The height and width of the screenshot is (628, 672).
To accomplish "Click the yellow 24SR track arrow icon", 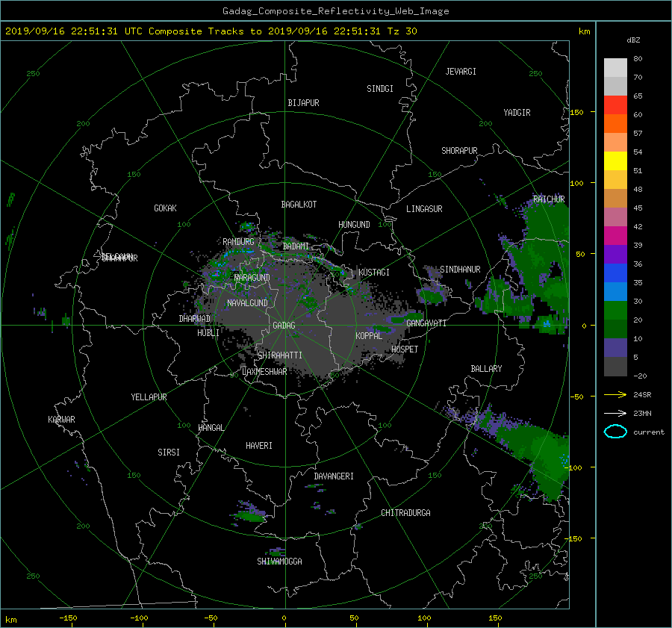I will 615,394.
